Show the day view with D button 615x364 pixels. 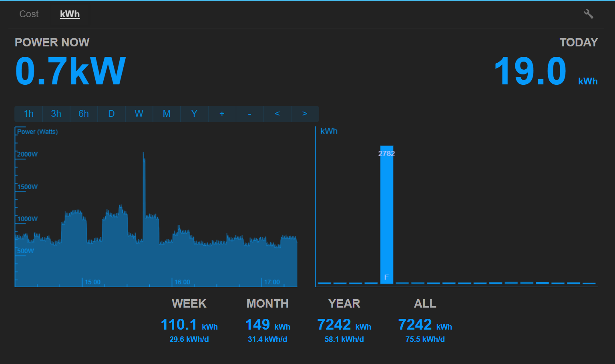point(111,114)
